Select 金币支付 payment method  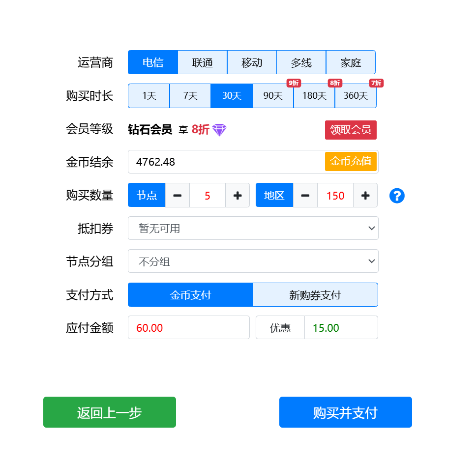click(190, 295)
